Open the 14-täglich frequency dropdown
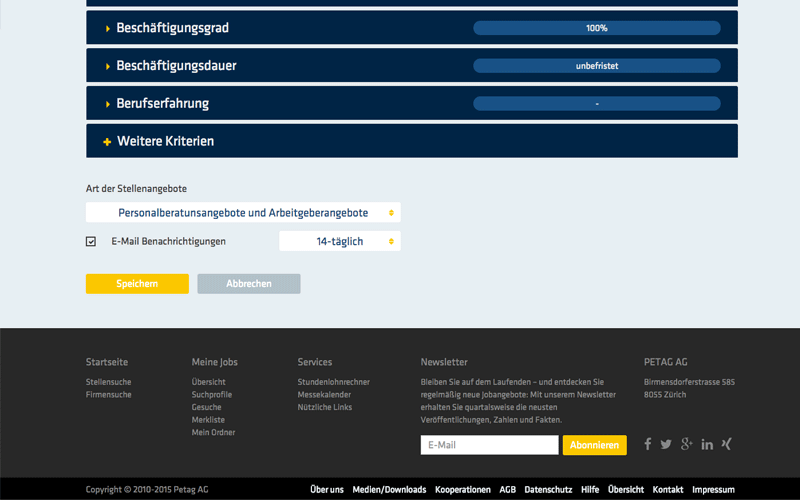Viewport: 800px width, 500px height. (x=339, y=241)
